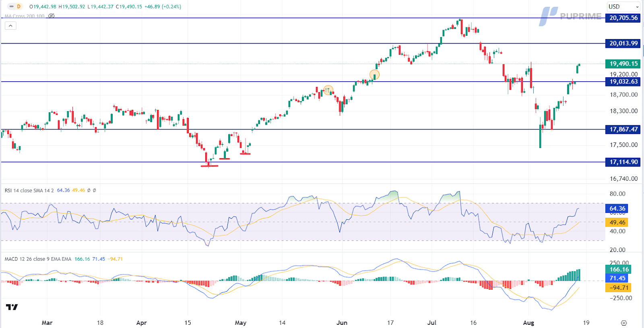This screenshot has width=644, height=328.
Task: Click the 16,740.00 price scale value
Action: [x=623, y=179]
